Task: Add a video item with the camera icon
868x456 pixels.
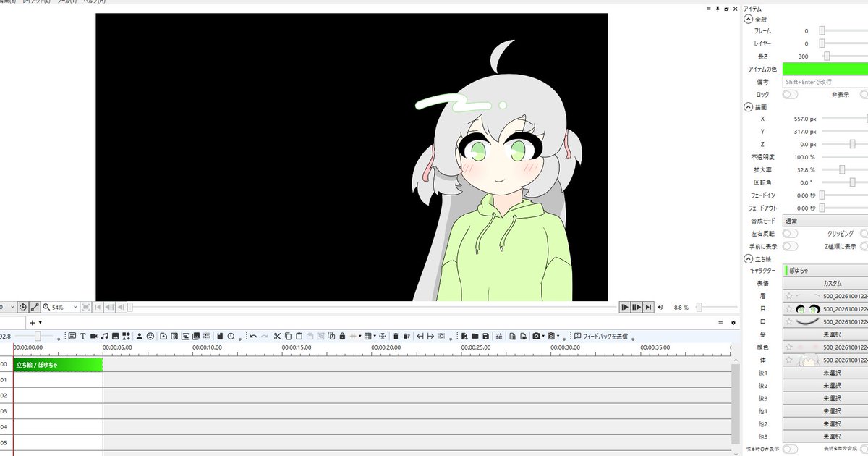Action: click(94, 336)
